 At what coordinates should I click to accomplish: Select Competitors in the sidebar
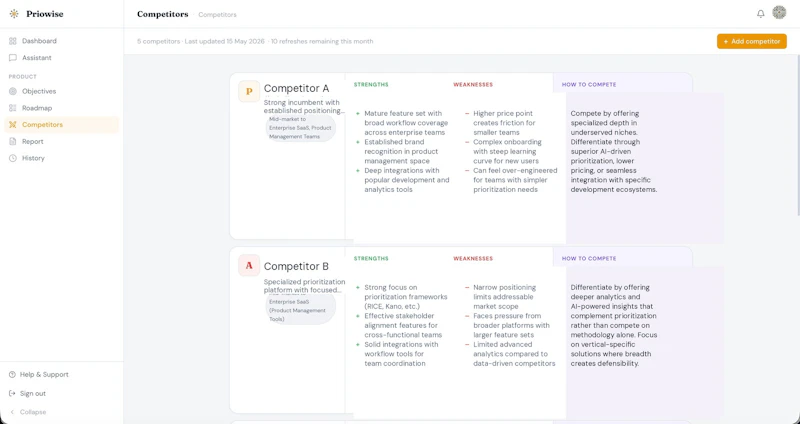(61, 124)
